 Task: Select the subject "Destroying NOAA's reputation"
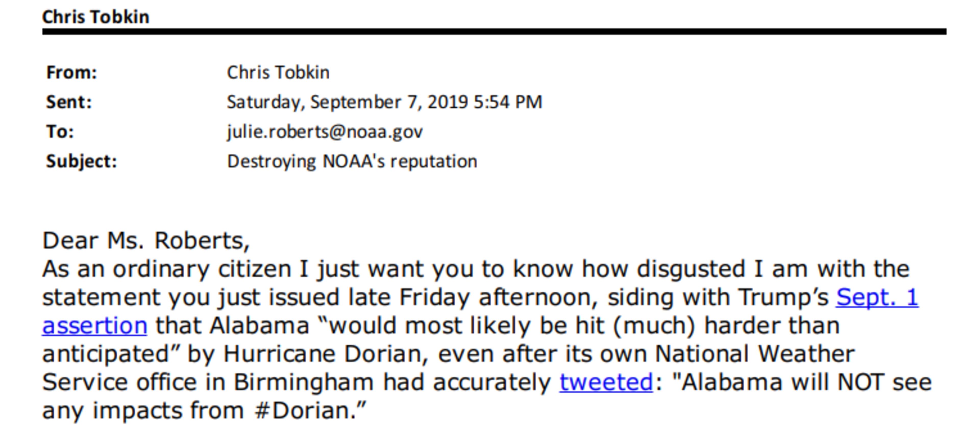(352, 161)
